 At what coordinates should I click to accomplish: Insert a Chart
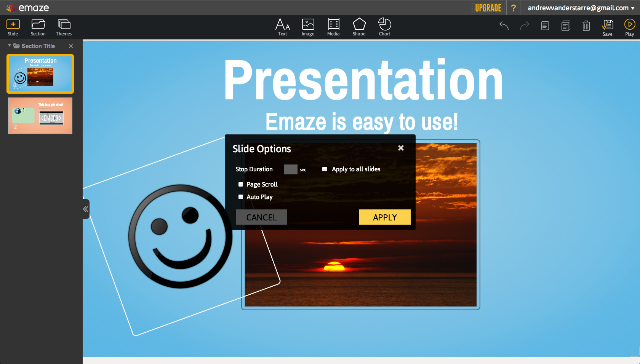coord(384,27)
